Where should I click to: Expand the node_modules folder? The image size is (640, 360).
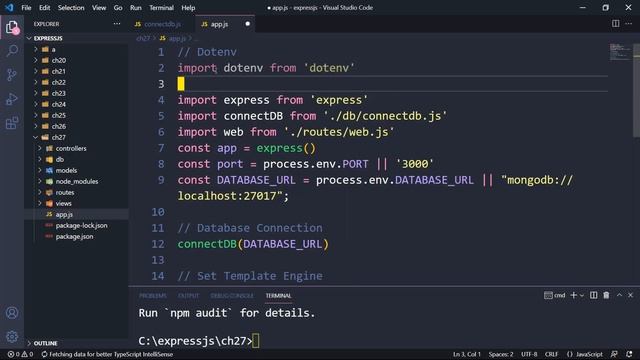click(x=40, y=182)
